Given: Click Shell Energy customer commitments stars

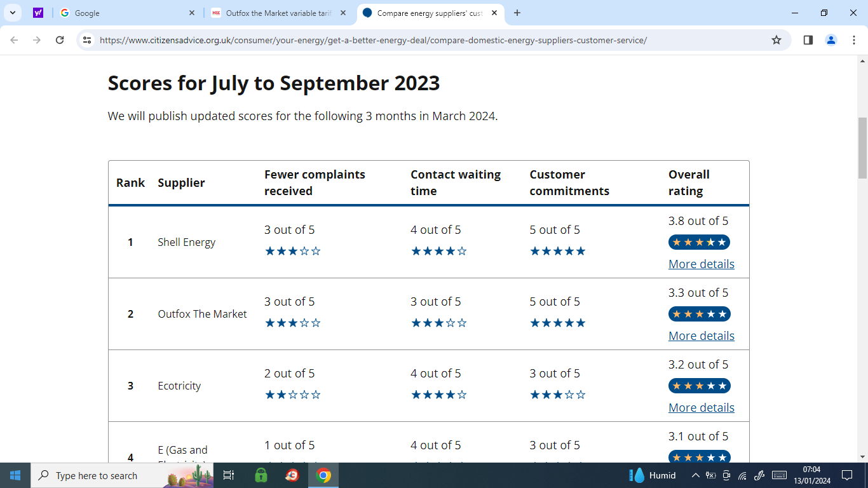Looking at the screenshot, I should coord(558,251).
